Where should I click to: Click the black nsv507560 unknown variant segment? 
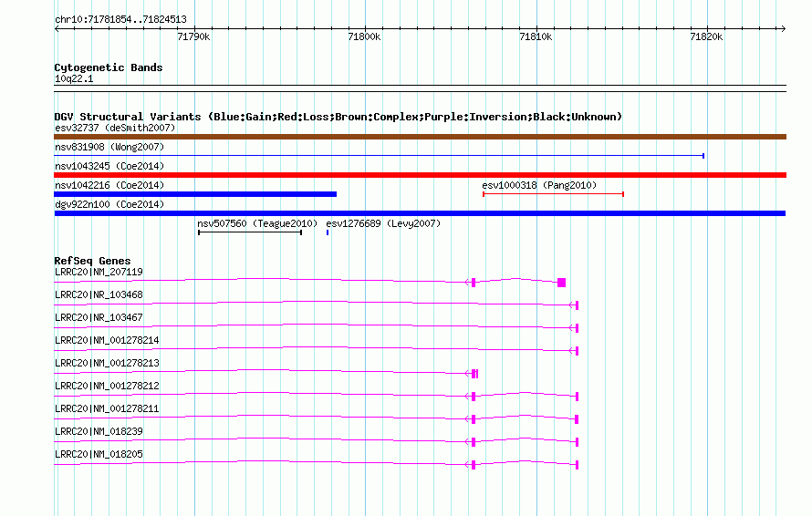(250, 232)
